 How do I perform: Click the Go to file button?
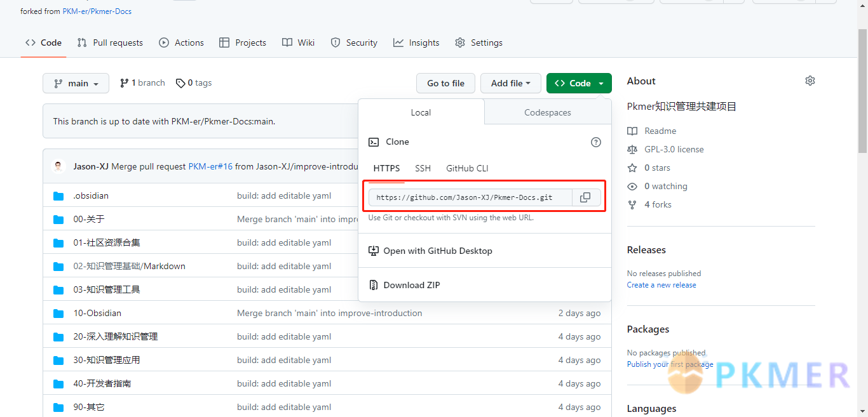coord(446,83)
